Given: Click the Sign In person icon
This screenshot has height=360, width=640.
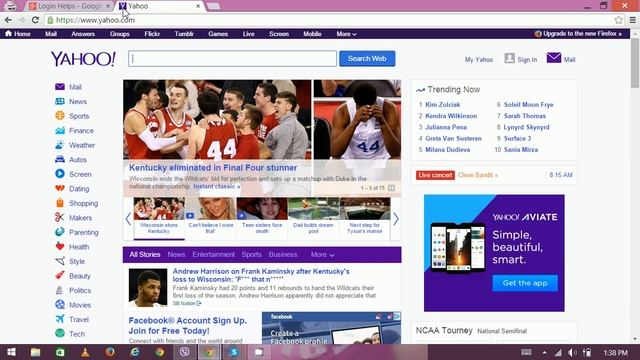Looking at the screenshot, I should (509, 58).
